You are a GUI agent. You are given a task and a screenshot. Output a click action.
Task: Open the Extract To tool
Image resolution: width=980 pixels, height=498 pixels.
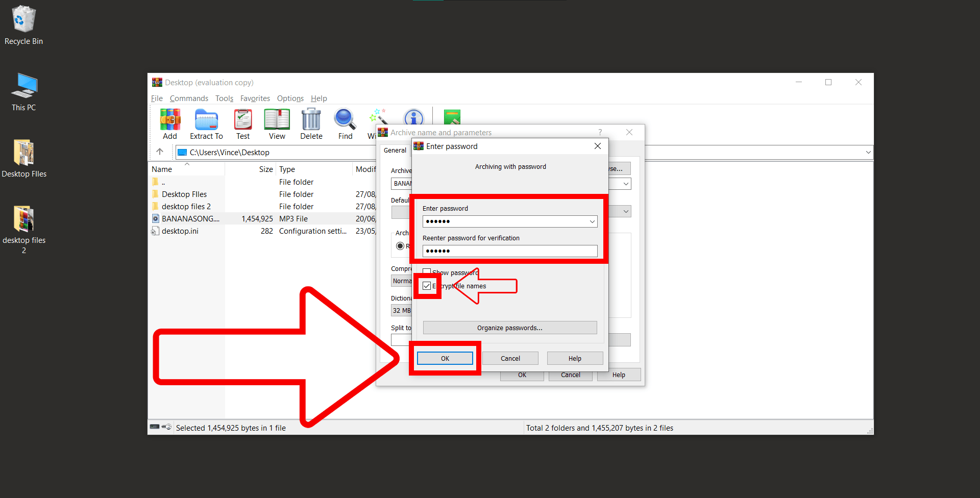(206, 122)
